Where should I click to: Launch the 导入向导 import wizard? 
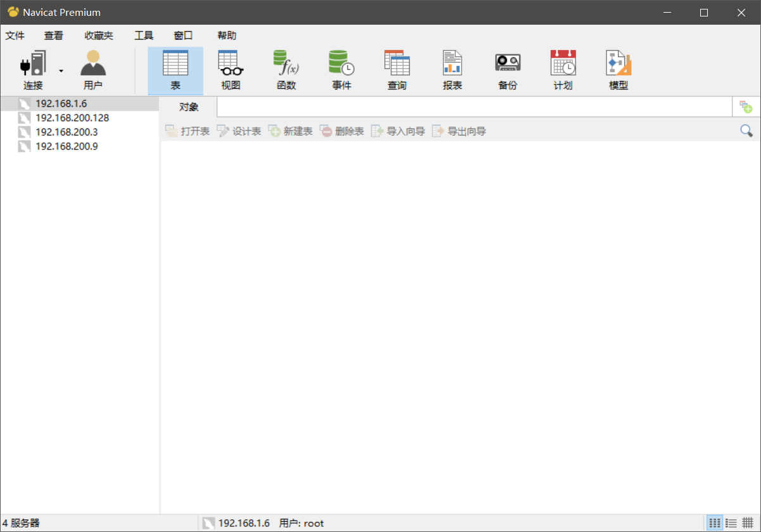coord(398,131)
